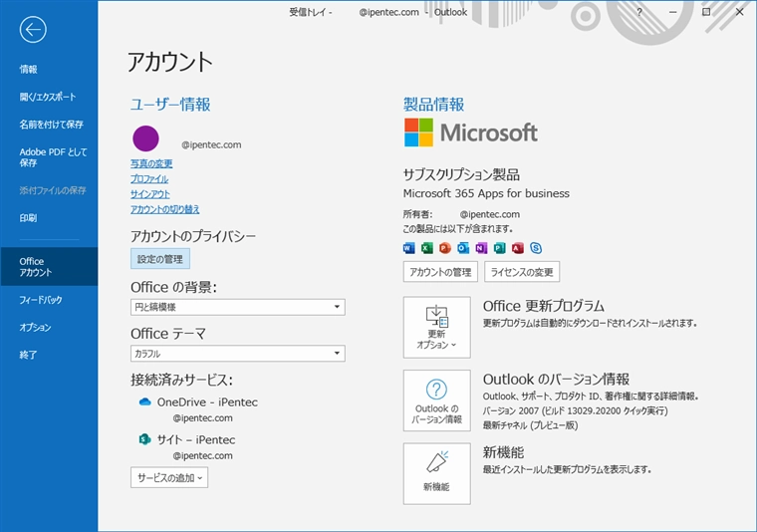Click サイト - iPentec service entry
Screen dimensions: 757x532
pyautogui.click(x=196, y=439)
